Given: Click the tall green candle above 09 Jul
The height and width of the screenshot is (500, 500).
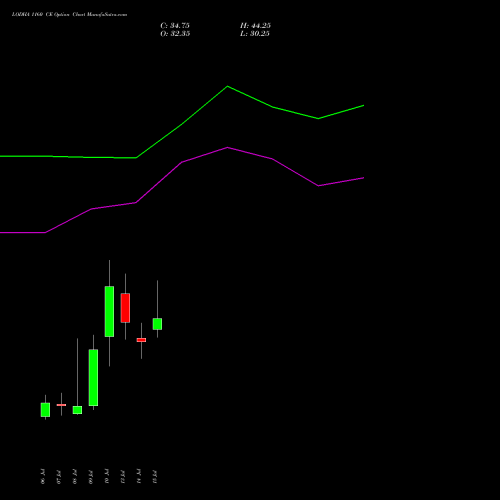Looking at the screenshot, I should coord(93,378).
